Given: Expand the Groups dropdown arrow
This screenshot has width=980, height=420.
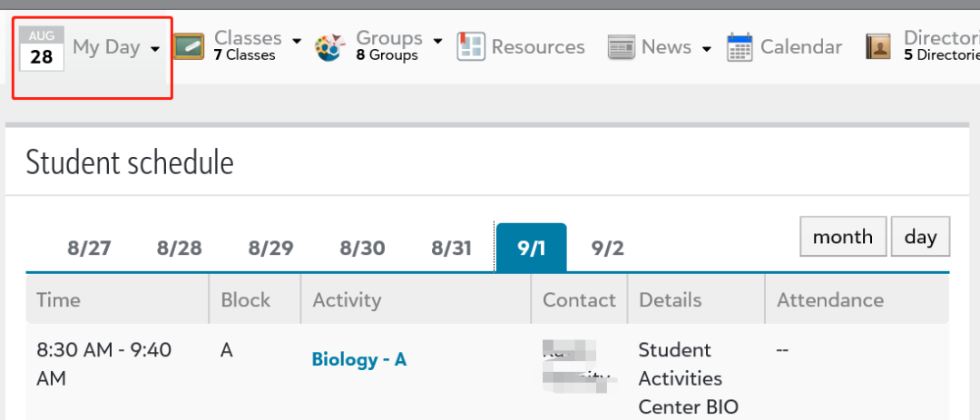Looking at the screenshot, I should pyautogui.click(x=437, y=41).
